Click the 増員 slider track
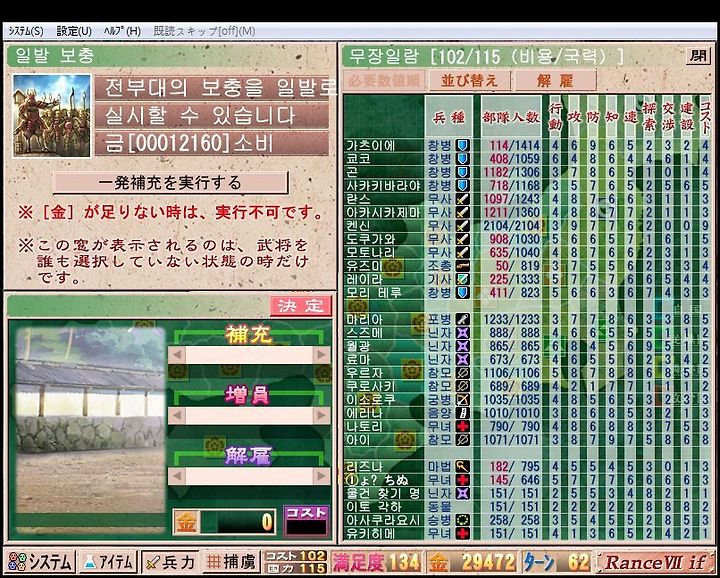Screen dimensions: 720x578 click(249, 415)
